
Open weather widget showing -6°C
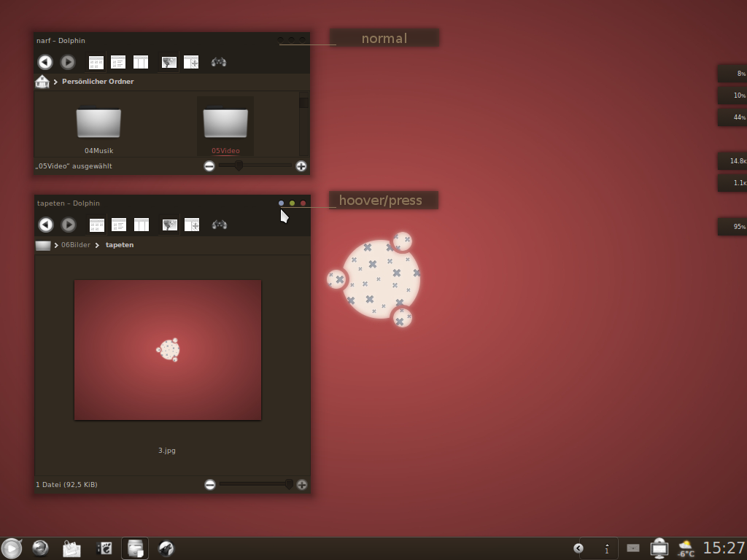[x=686, y=548]
